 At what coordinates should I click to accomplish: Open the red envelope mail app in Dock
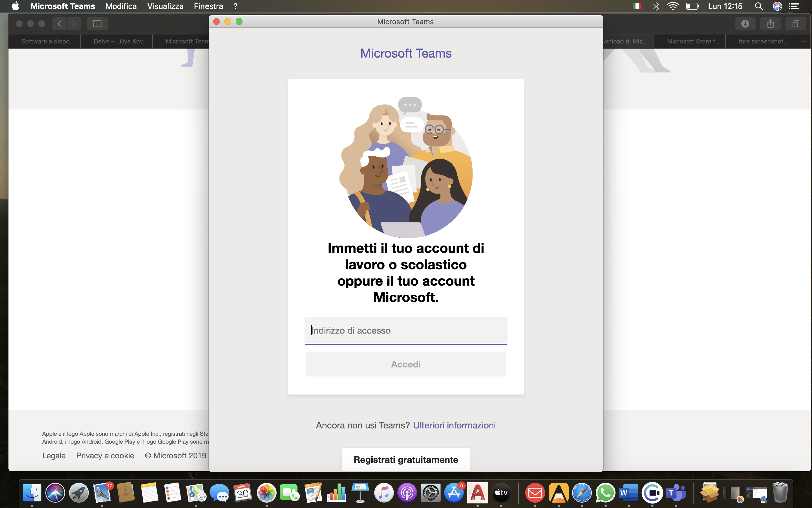[x=535, y=492]
